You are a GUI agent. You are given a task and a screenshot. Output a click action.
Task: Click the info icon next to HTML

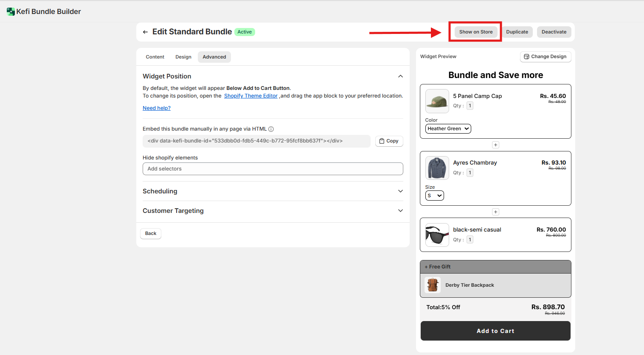click(x=271, y=129)
